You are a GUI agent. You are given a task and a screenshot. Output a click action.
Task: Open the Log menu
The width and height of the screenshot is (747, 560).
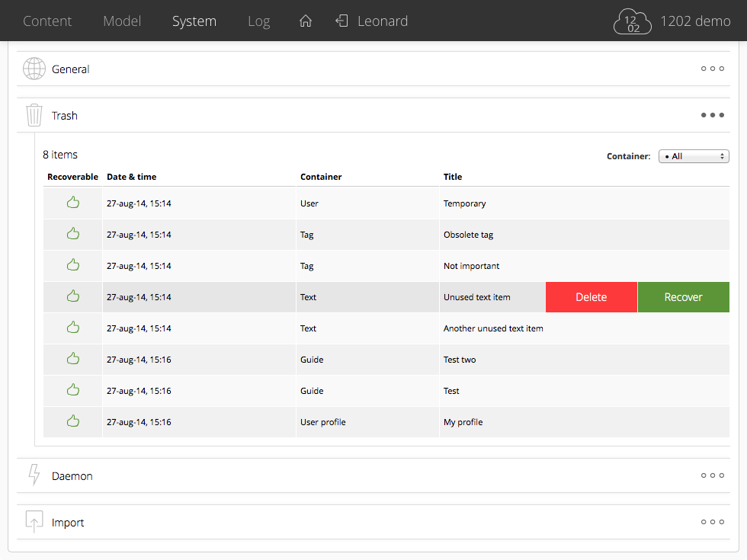click(258, 21)
